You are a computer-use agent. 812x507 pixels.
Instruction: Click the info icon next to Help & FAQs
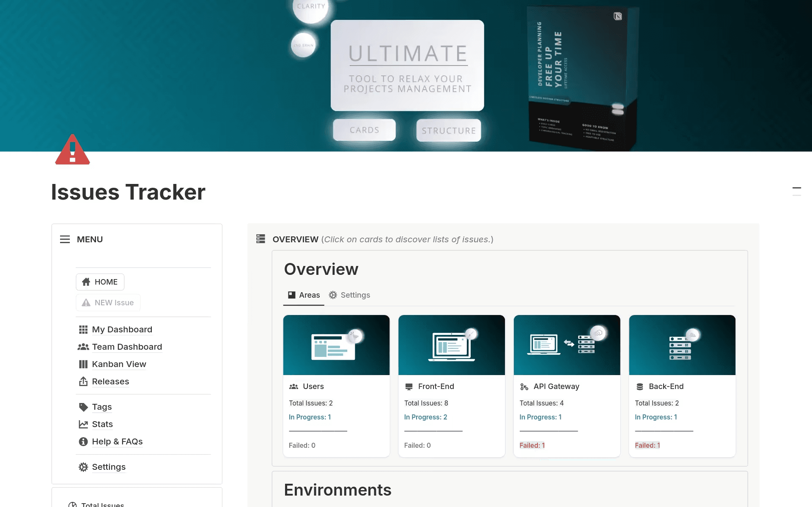point(83,441)
